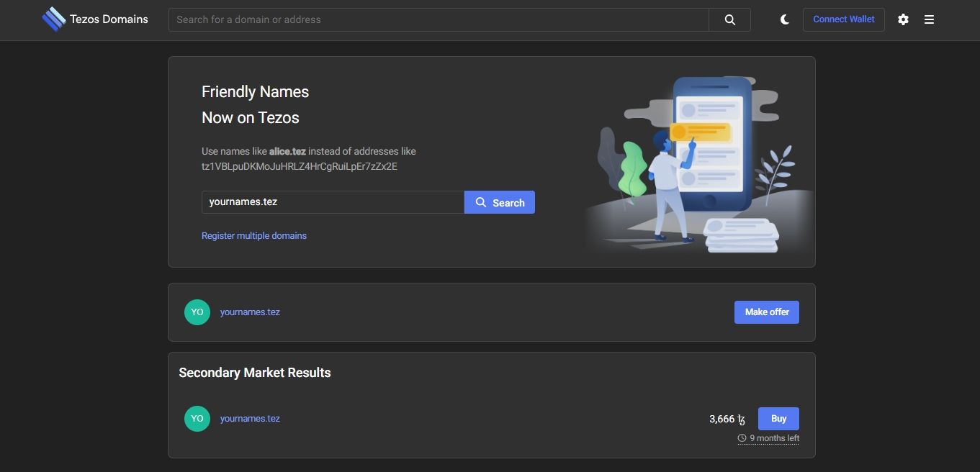Open settings via the gear icon

pos(903,19)
